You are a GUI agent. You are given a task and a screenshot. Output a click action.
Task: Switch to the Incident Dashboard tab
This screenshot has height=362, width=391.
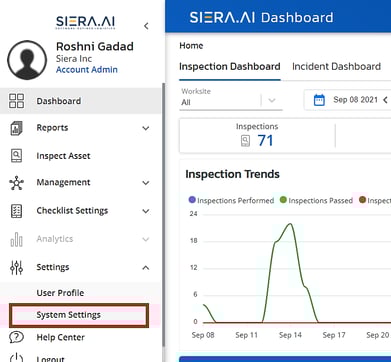336,67
